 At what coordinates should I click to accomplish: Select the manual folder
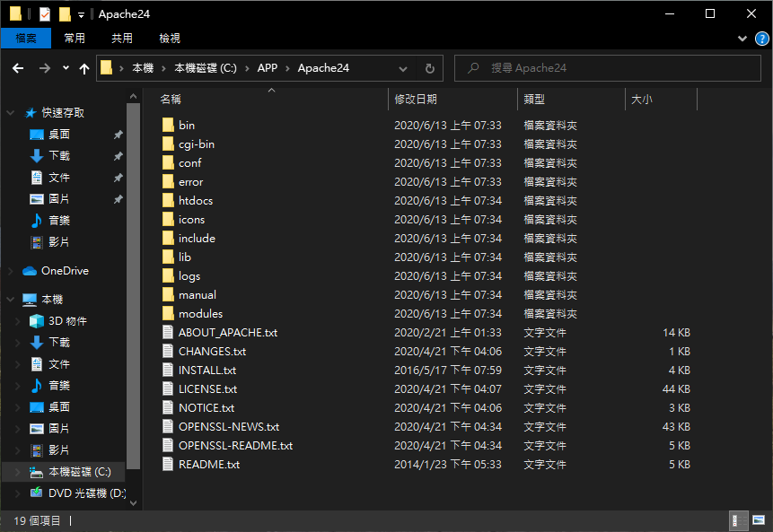(198, 294)
